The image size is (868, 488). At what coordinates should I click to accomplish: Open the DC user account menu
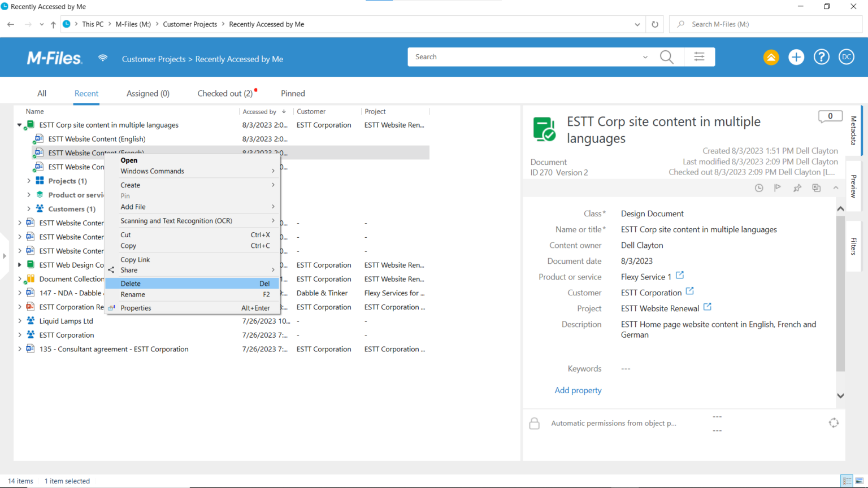pyautogui.click(x=846, y=56)
